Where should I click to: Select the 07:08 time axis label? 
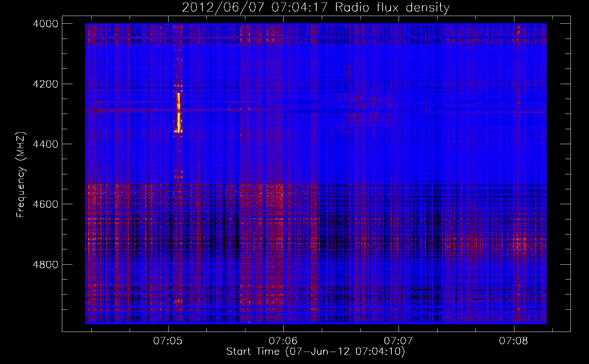click(514, 341)
